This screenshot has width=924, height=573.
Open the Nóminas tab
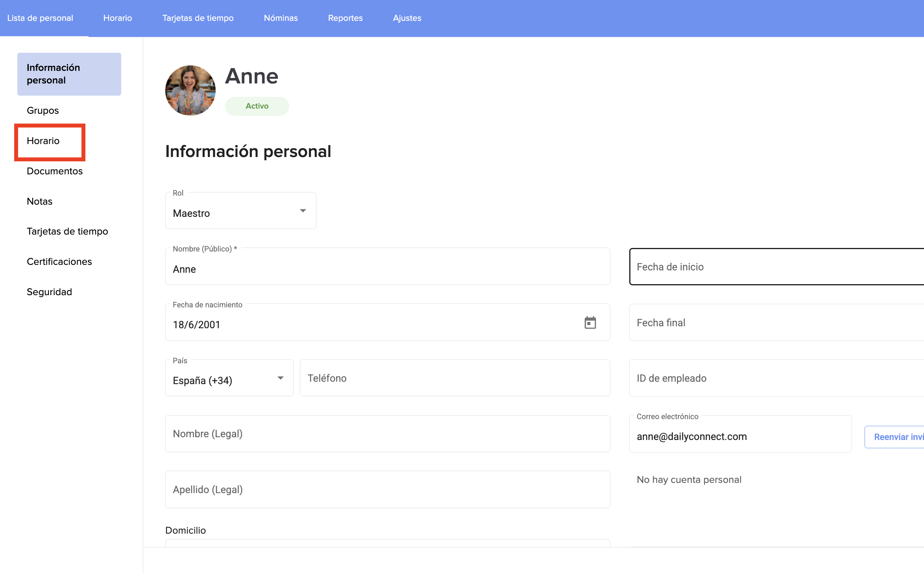(281, 18)
